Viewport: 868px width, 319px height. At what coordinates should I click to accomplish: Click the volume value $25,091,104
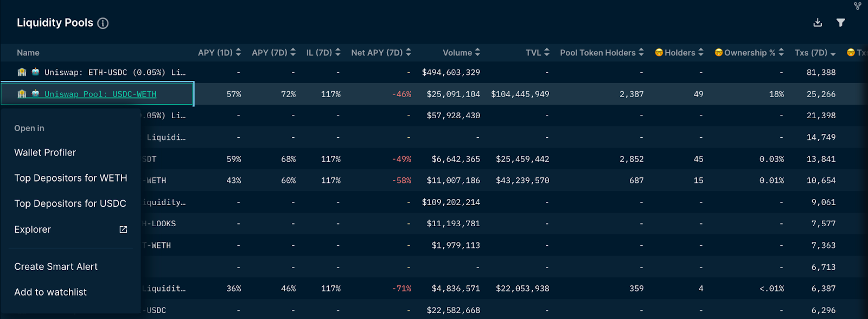pos(453,94)
